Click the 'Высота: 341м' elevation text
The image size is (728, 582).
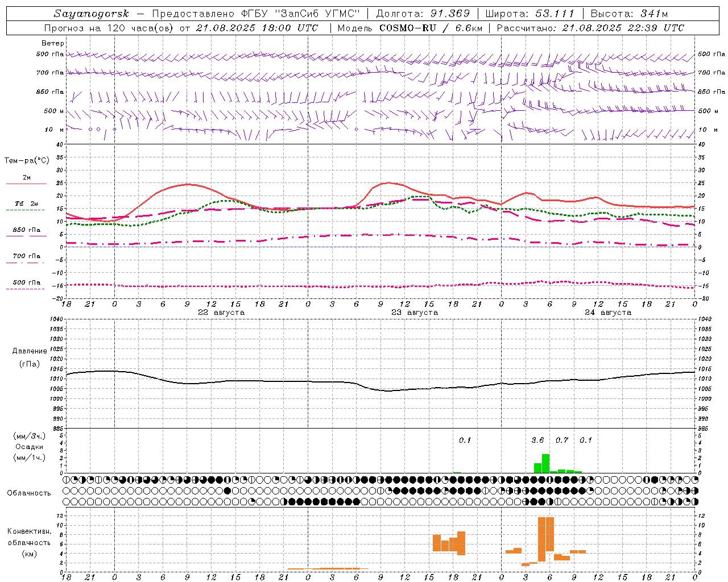coord(629,14)
